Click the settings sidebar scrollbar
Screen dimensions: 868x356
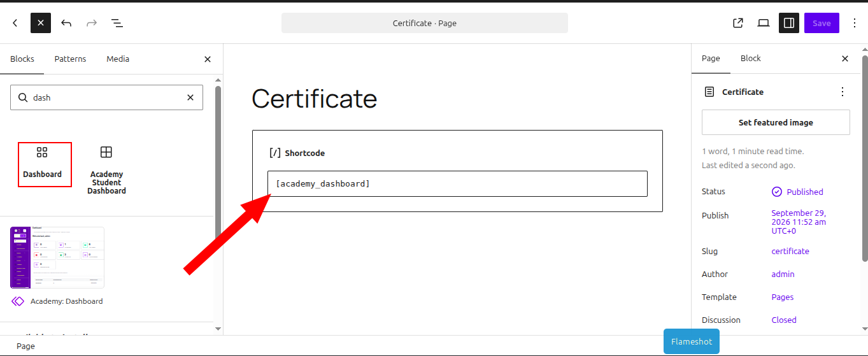[x=864, y=159]
